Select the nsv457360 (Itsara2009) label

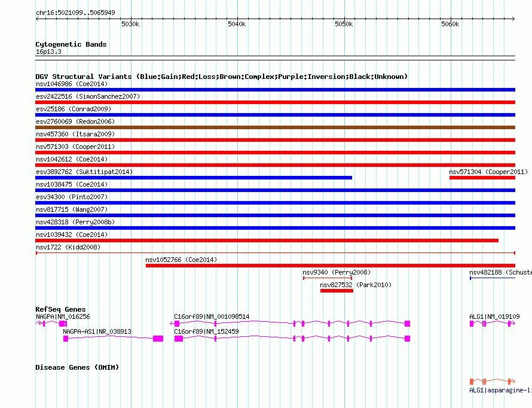click(75, 134)
